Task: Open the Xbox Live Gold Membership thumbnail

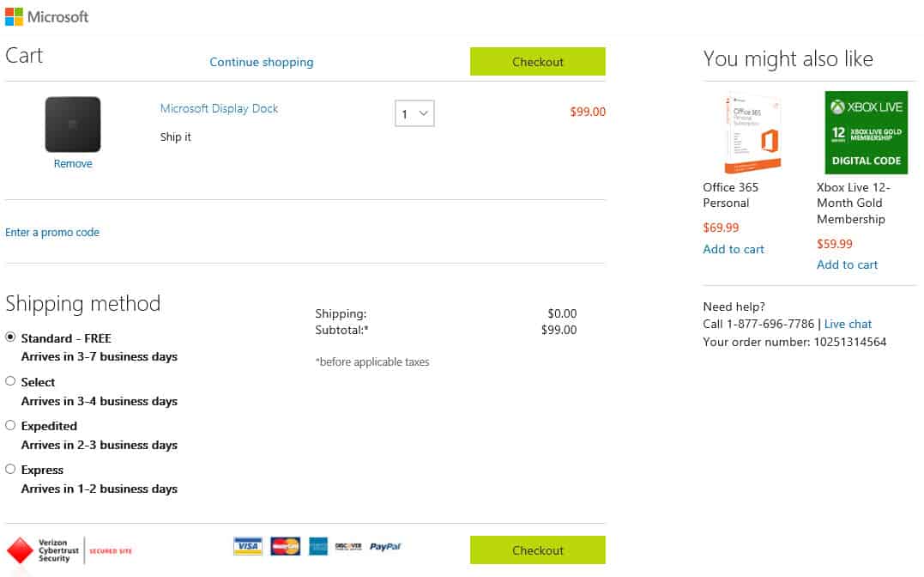Action: 867,133
